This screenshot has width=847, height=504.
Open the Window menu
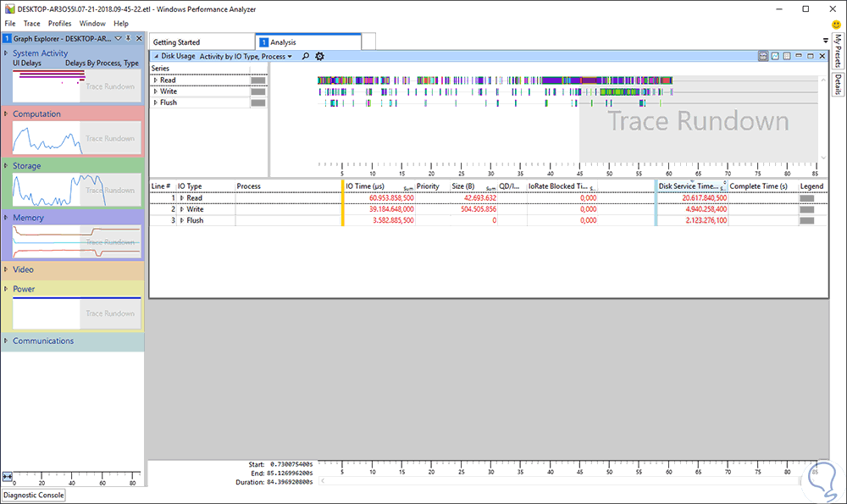coord(92,23)
